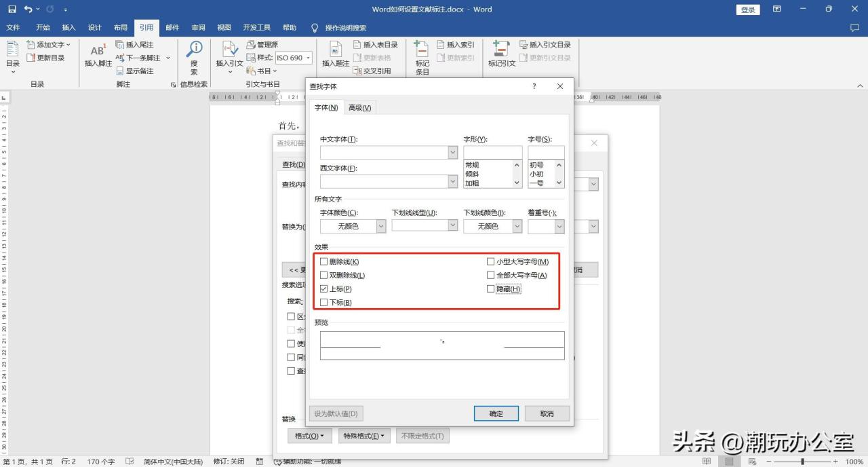Click the ribbon display options icon
Image resolution: width=868 pixels, height=467 pixels.
click(777, 10)
